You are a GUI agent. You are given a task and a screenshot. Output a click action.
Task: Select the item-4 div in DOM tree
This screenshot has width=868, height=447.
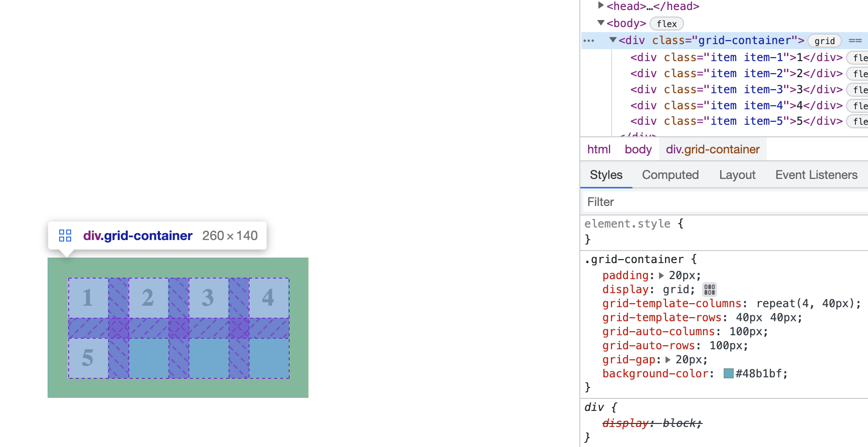click(x=737, y=106)
